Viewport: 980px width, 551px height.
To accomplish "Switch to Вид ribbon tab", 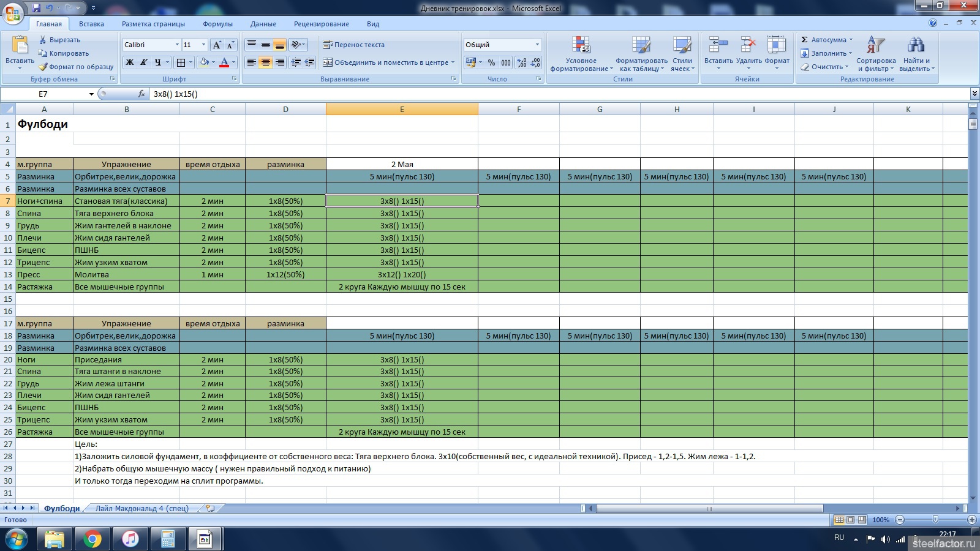I will click(x=373, y=24).
